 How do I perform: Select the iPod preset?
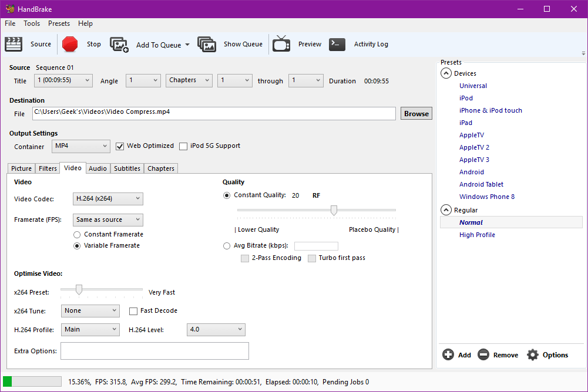466,98
